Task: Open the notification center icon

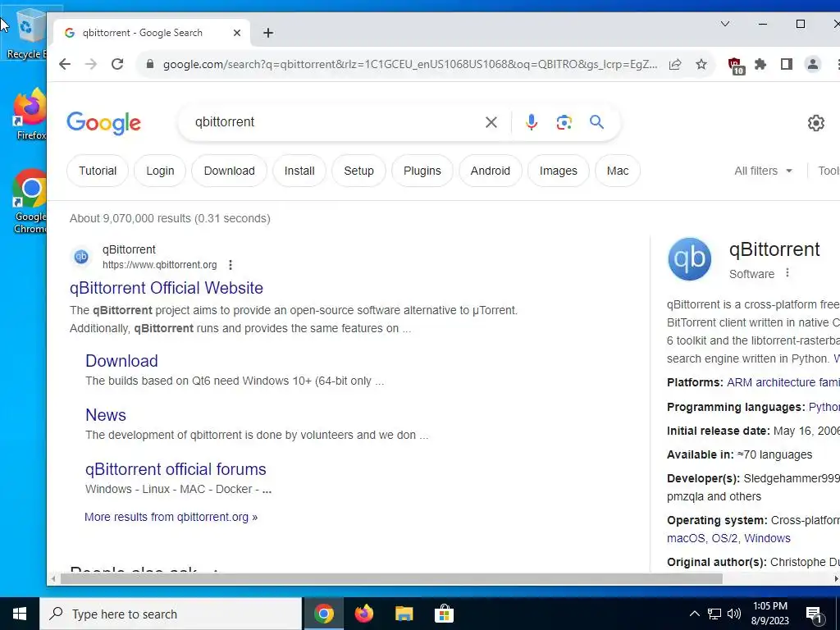Action: pyautogui.click(x=815, y=615)
